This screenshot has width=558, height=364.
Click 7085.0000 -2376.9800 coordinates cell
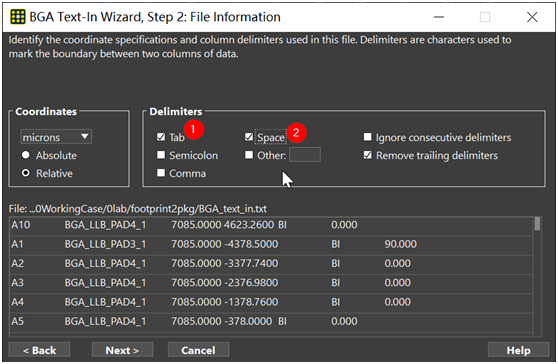225,283
